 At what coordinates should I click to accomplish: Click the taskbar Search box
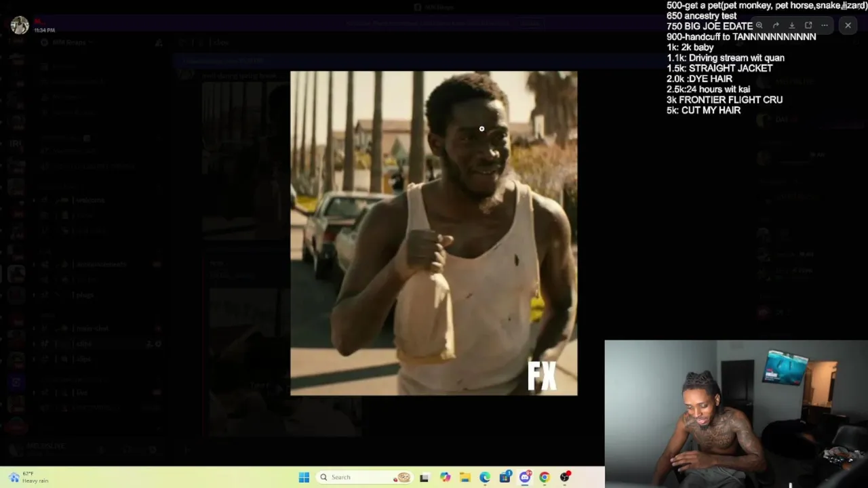(365, 477)
